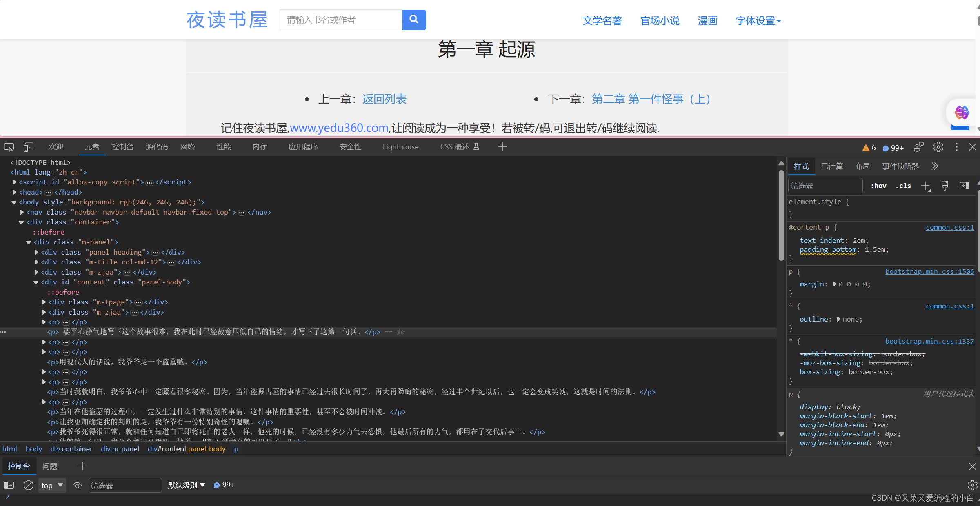
Task: Click the inspect element picker icon
Action: (9, 147)
